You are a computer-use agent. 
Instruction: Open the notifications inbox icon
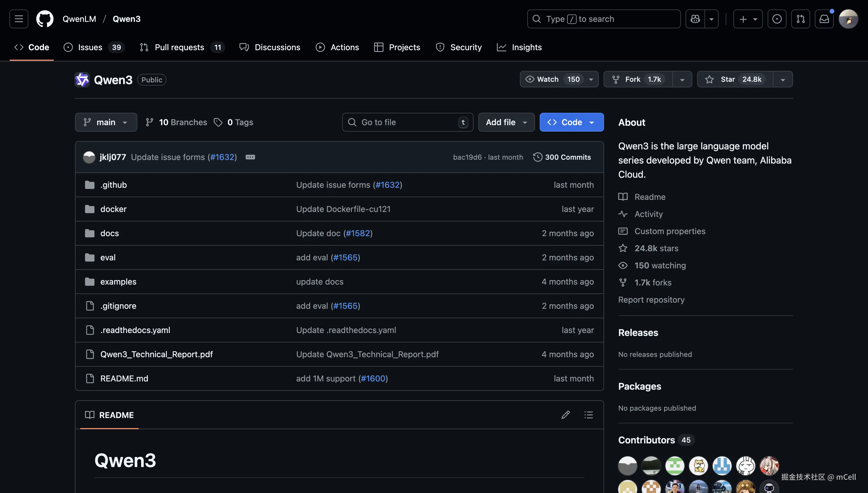tap(824, 19)
